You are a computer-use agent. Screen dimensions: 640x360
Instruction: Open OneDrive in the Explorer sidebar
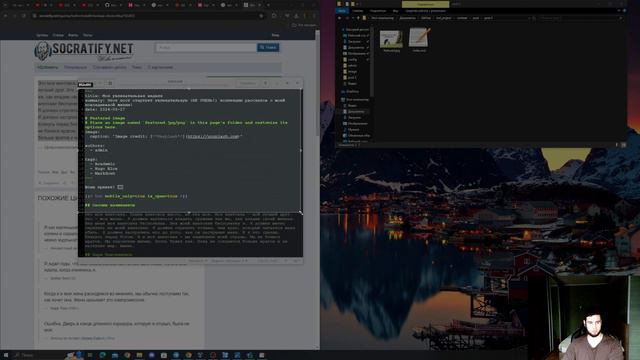tap(352, 91)
